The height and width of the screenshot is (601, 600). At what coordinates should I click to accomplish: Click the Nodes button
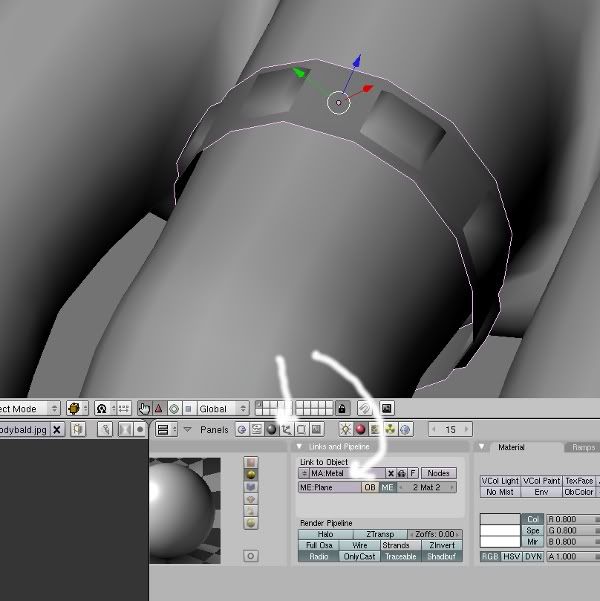click(x=439, y=473)
